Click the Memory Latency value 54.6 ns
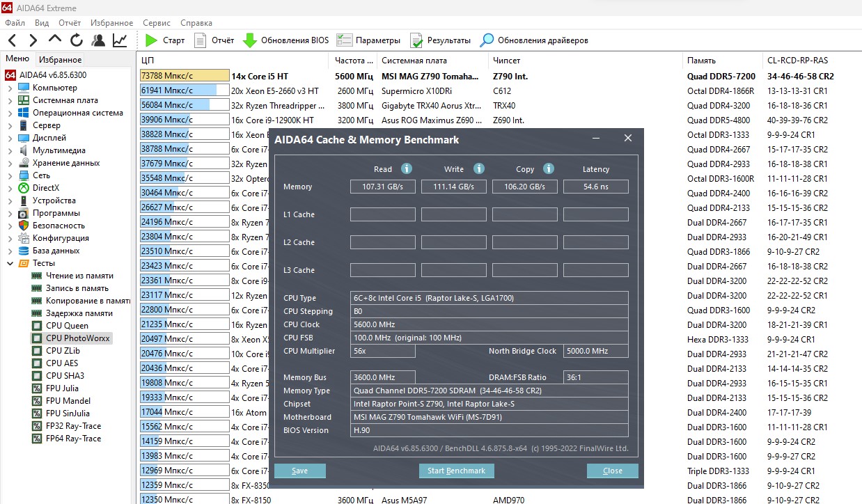The height and width of the screenshot is (504, 862). [x=596, y=187]
